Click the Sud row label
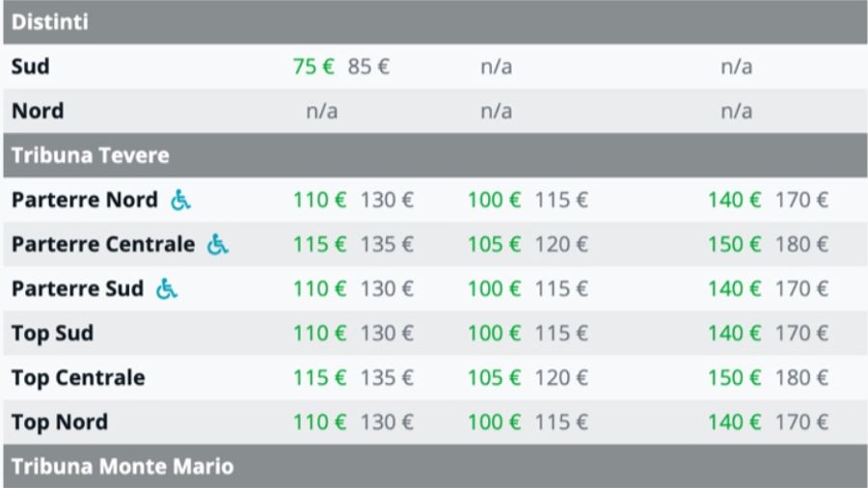Screen dimensions: 868x488 click(31, 67)
